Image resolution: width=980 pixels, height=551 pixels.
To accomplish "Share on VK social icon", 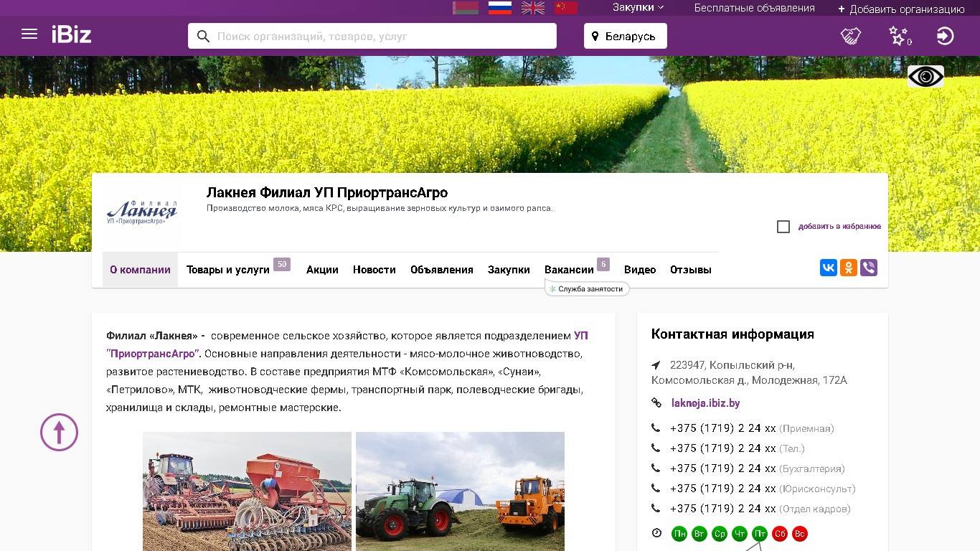I will [829, 268].
